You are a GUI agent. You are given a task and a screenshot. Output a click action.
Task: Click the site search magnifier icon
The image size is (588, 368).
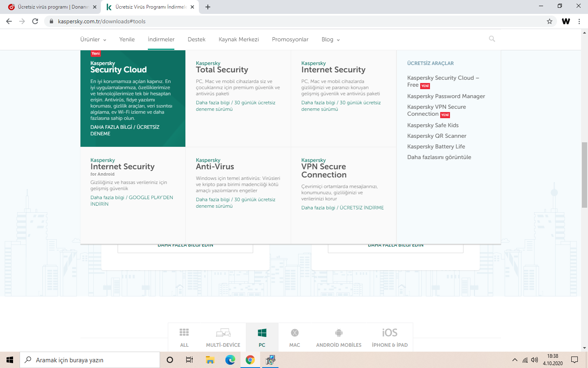492,39
